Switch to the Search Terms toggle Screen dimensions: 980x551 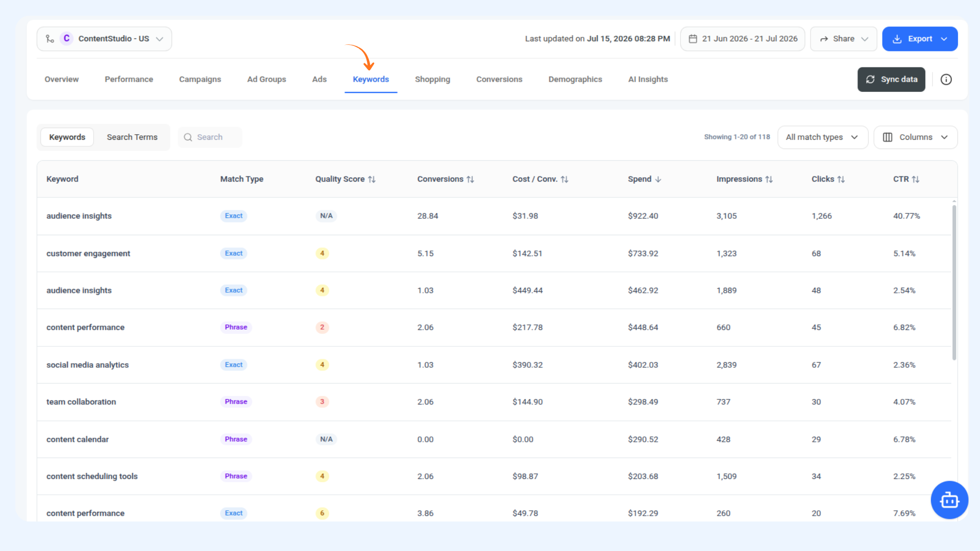(x=132, y=137)
